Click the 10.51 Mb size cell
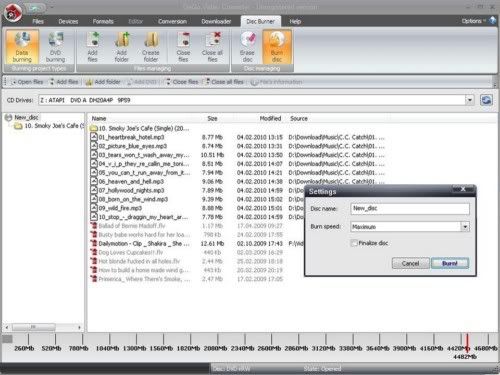Viewport: 500px width, 375px height. (x=212, y=155)
